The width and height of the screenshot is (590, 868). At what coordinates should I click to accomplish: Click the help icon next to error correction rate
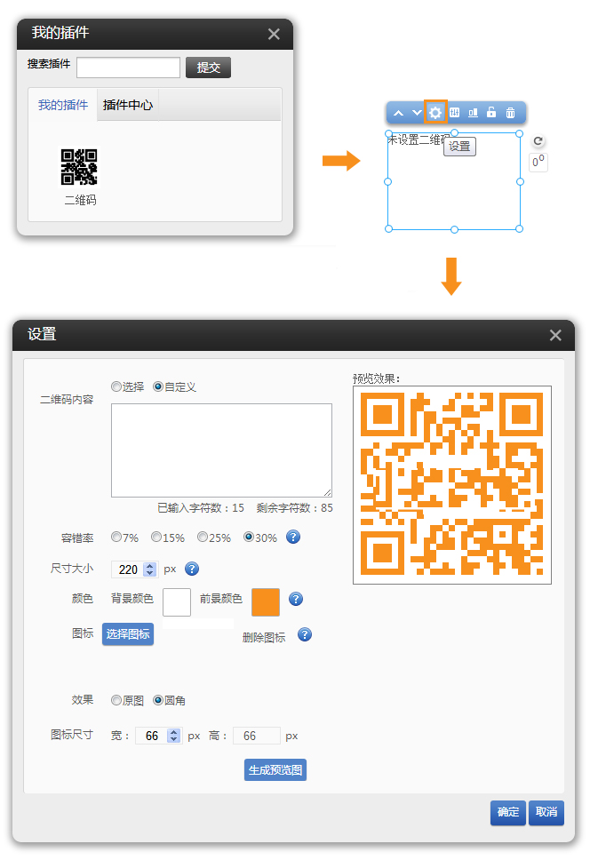[x=292, y=538]
